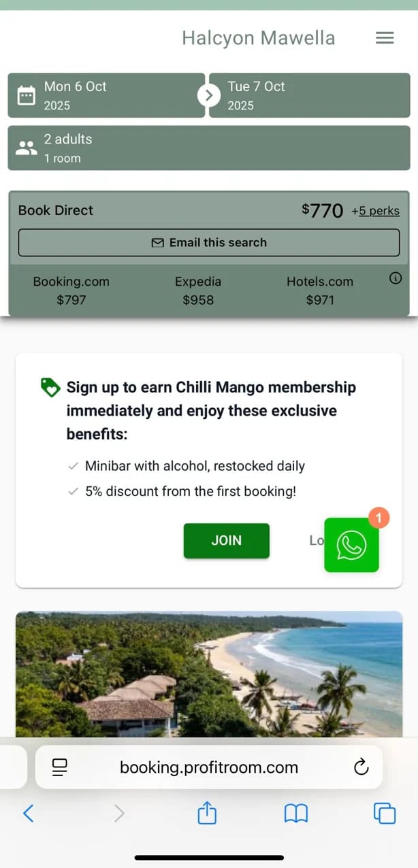Change check-in date Mon 6 Oct
Viewport: 418px width, 868px height.
[x=106, y=95]
